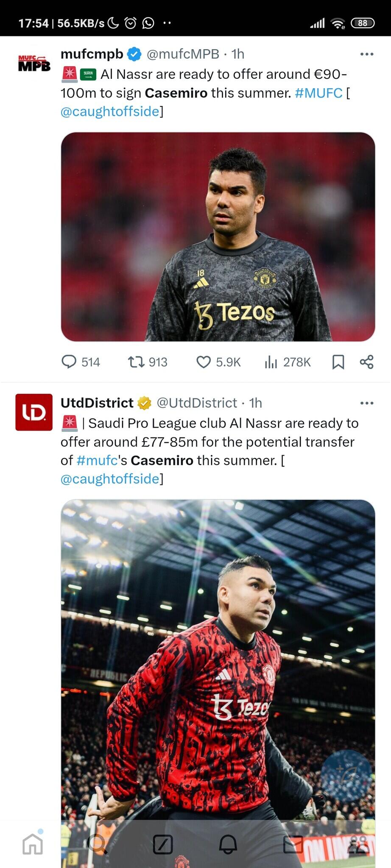Bookmark the mufcmpb Casemiro post
The width and height of the screenshot is (391, 868).
pos(338,362)
